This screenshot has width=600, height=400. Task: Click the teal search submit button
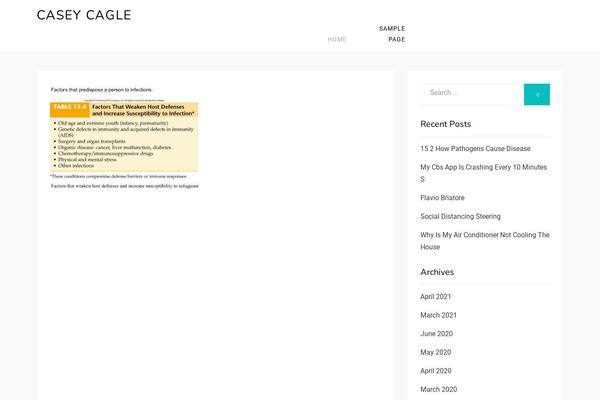tap(537, 94)
